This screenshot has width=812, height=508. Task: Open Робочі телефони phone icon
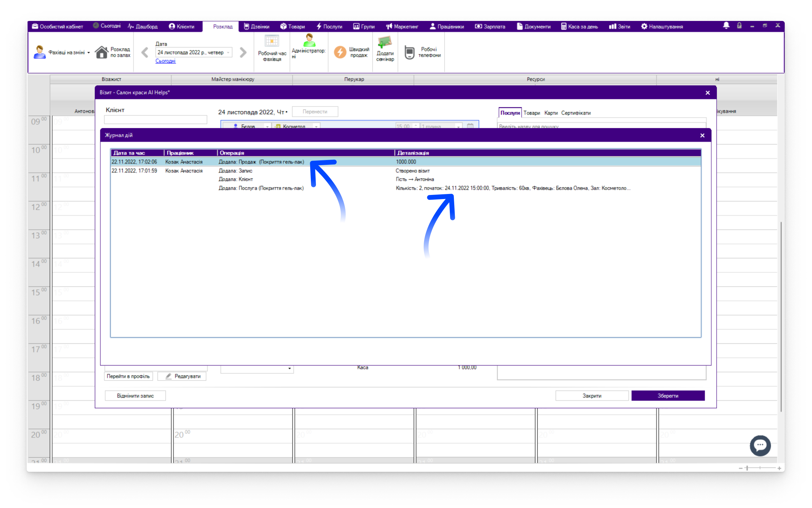(409, 52)
